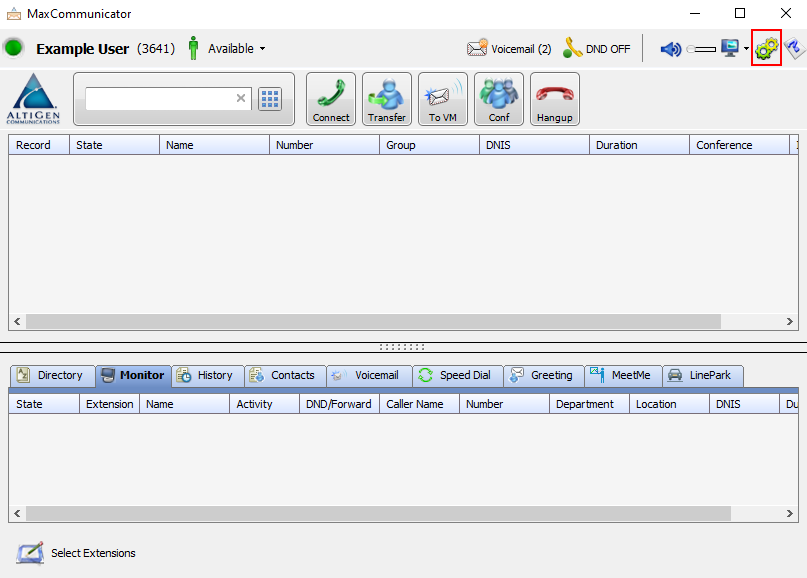Open the History tab

pyautogui.click(x=205, y=376)
